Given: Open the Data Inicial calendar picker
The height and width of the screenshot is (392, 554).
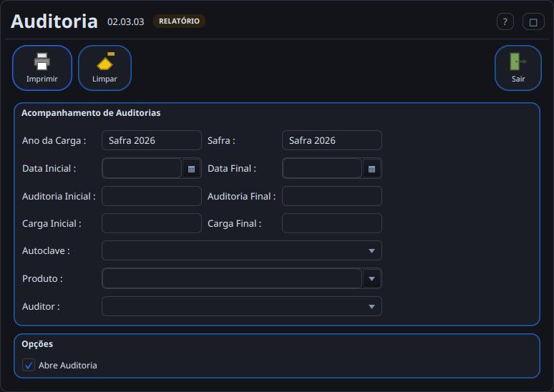Looking at the screenshot, I should click(192, 168).
